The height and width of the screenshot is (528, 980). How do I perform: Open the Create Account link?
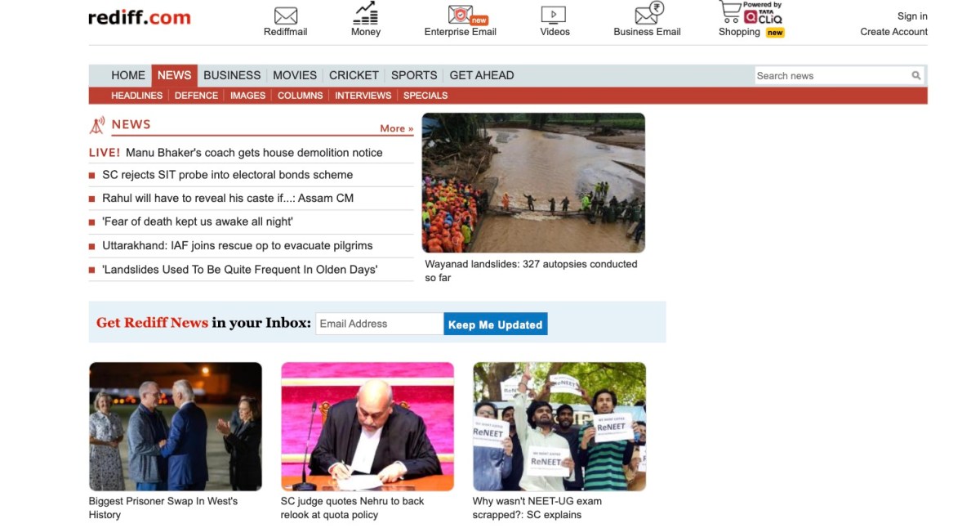pyautogui.click(x=893, y=32)
